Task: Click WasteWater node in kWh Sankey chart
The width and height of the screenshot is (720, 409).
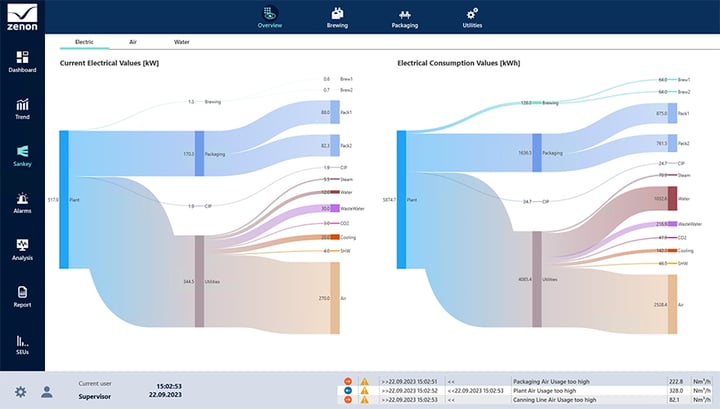Action: click(x=672, y=224)
